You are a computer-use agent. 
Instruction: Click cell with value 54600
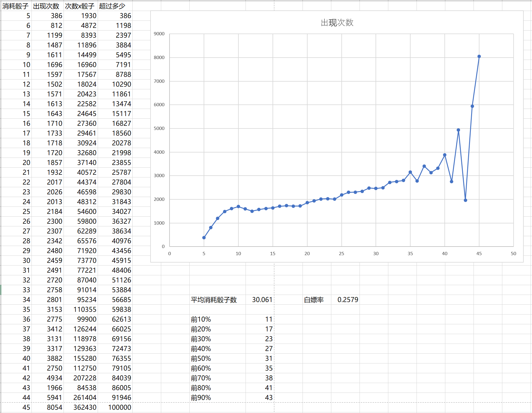click(x=80, y=212)
